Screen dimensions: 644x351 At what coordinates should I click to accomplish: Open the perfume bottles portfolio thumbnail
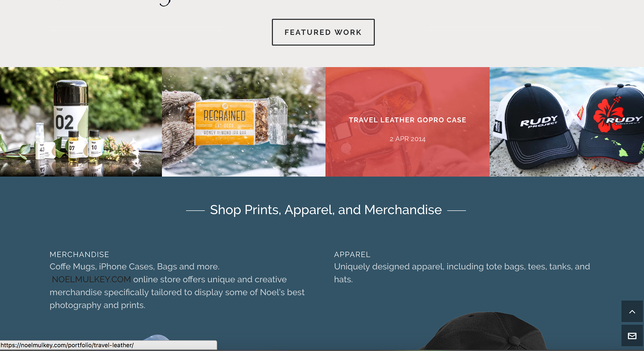tap(81, 122)
